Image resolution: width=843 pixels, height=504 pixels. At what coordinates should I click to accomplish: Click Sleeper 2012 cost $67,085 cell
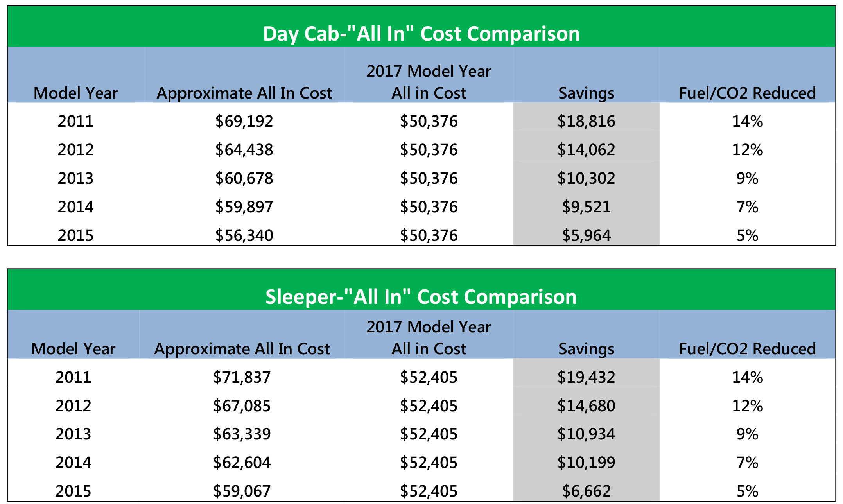tap(242, 406)
